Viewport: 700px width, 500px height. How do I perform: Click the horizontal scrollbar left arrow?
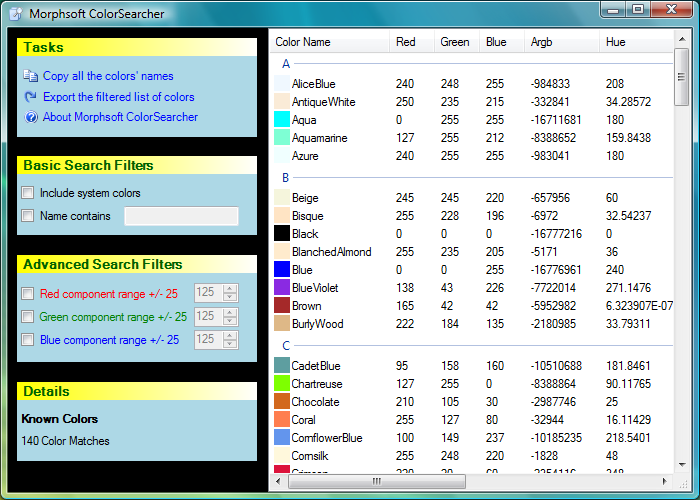click(x=278, y=481)
